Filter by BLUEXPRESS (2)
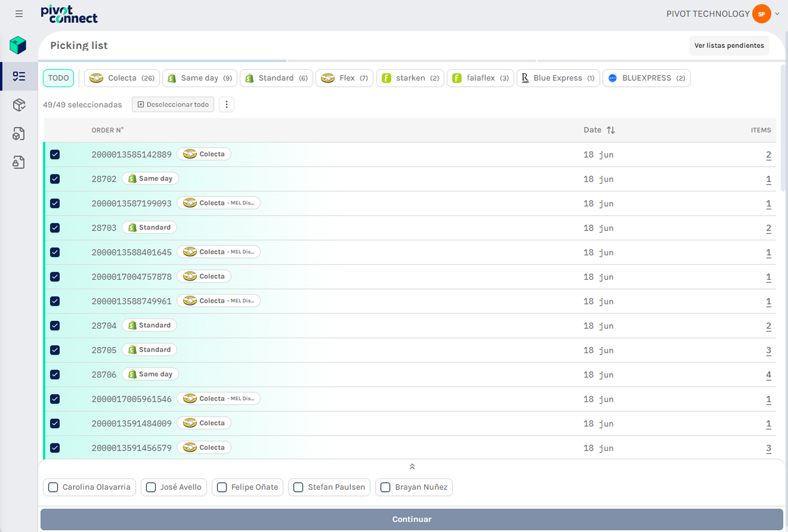The width and height of the screenshot is (788, 532). click(647, 78)
